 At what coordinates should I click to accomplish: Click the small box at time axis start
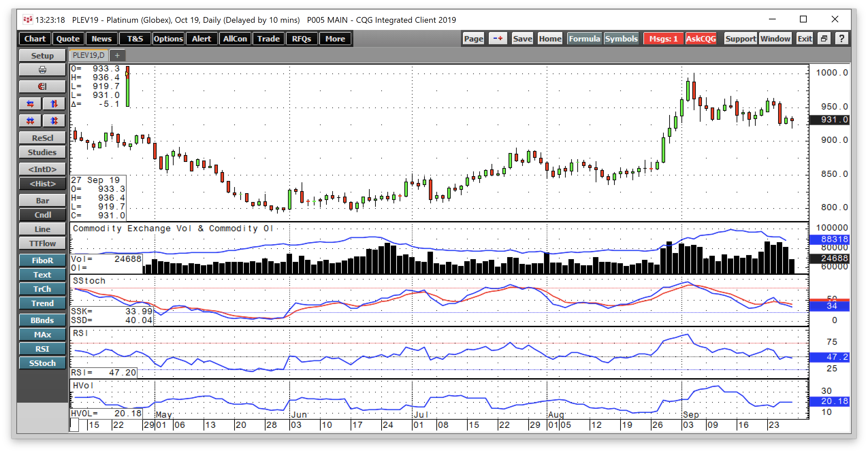(75, 425)
